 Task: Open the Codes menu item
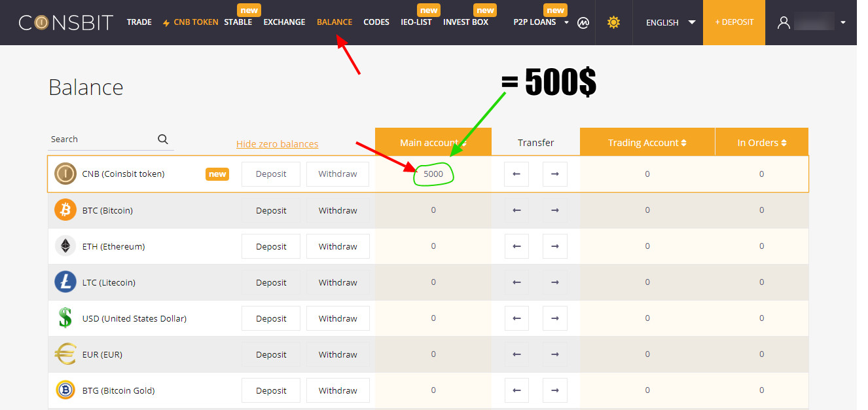click(x=376, y=22)
